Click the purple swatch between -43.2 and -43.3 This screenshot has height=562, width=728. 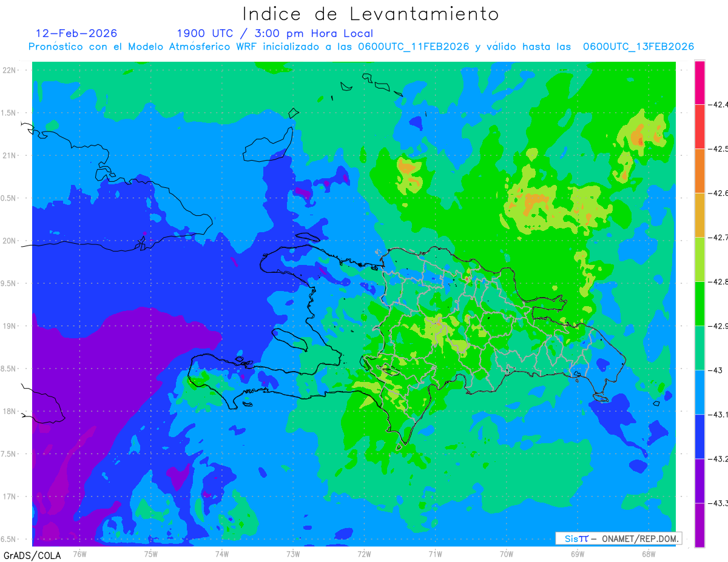pos(699,481)
